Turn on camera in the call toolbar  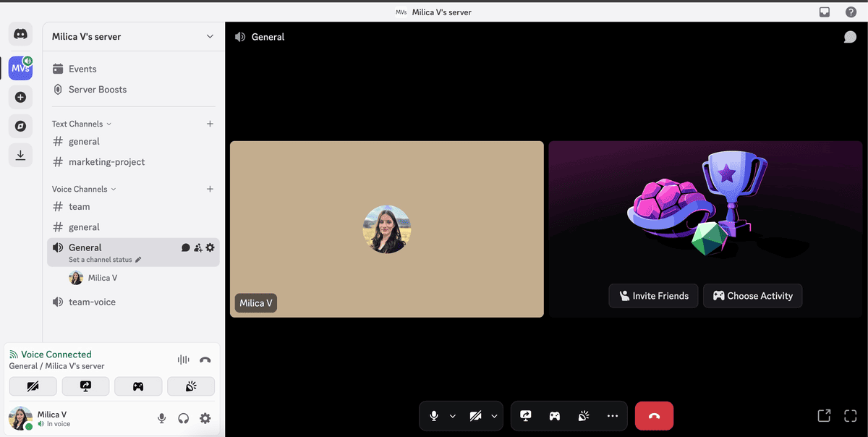pos(475,416)
